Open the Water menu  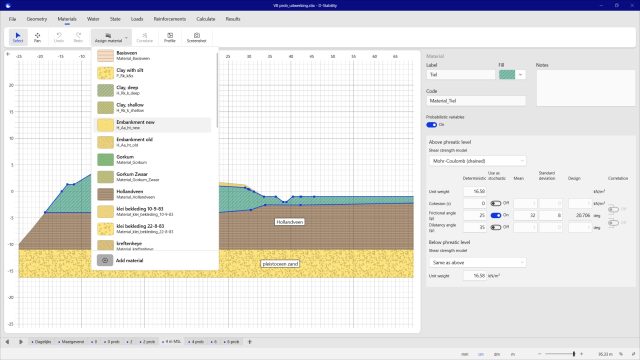[x=93, y=19]
